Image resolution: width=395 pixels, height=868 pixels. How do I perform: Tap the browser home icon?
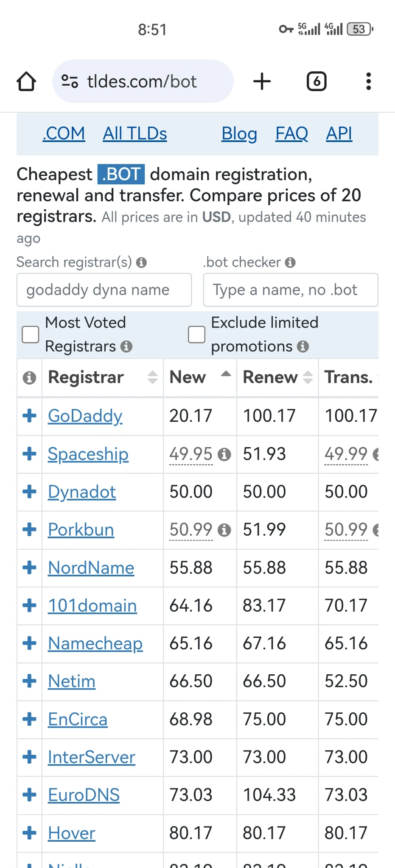tap(26, 81)
